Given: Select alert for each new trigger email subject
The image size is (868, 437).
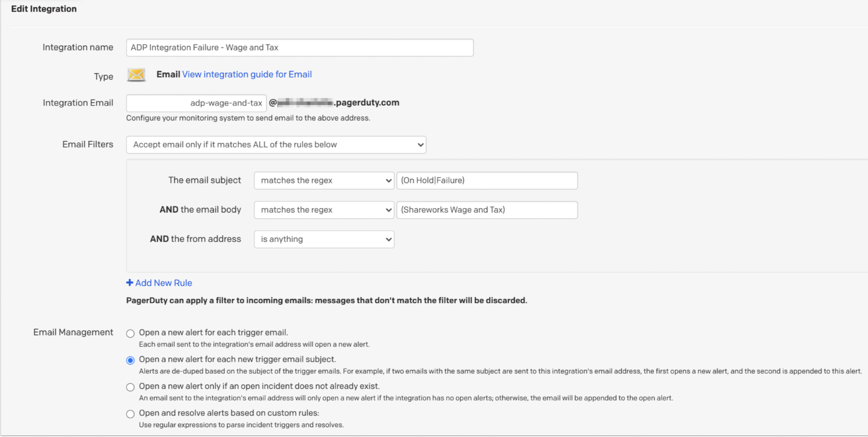Looking at the screenshot, I should (130, 360).
